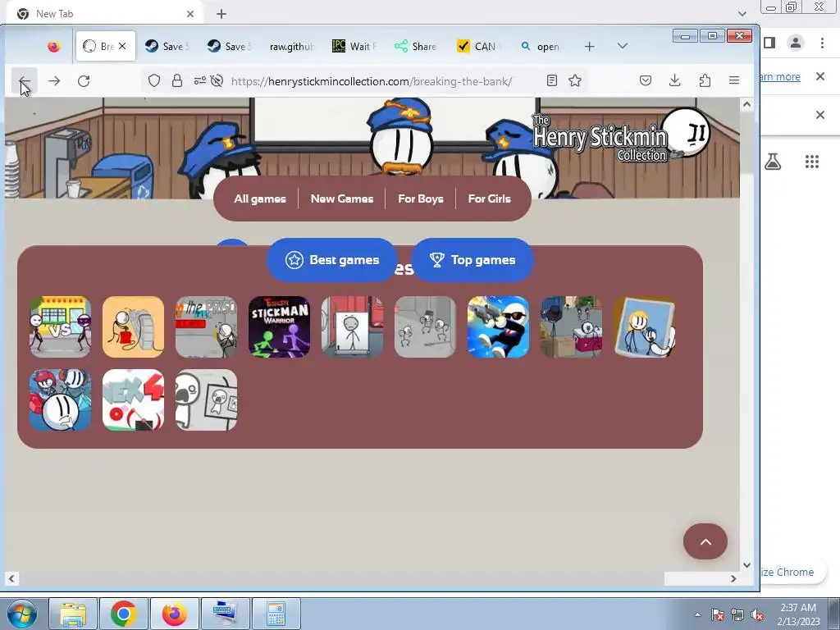
Task: Open Chrome profile avatar icon
Action: click(x=796, y=43)
